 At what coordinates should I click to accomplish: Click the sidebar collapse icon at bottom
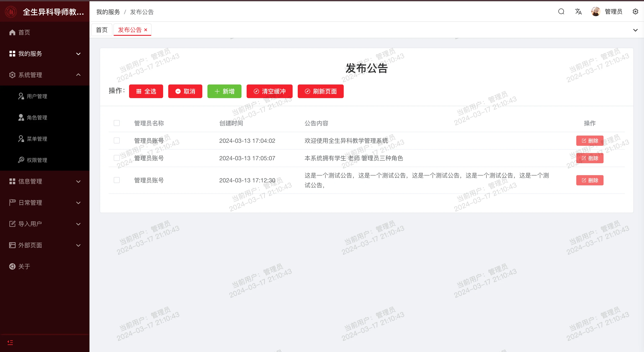10,342
